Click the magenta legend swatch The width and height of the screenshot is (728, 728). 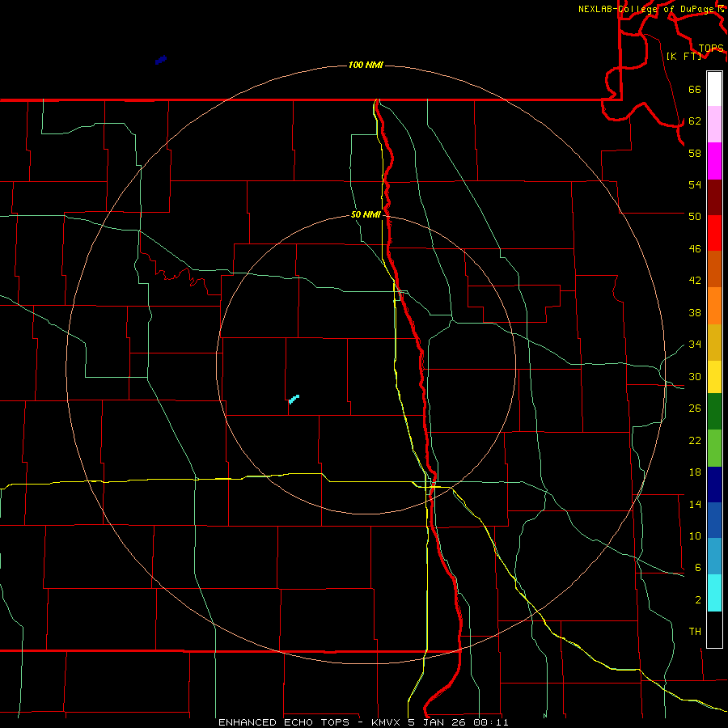click(714, 161)
